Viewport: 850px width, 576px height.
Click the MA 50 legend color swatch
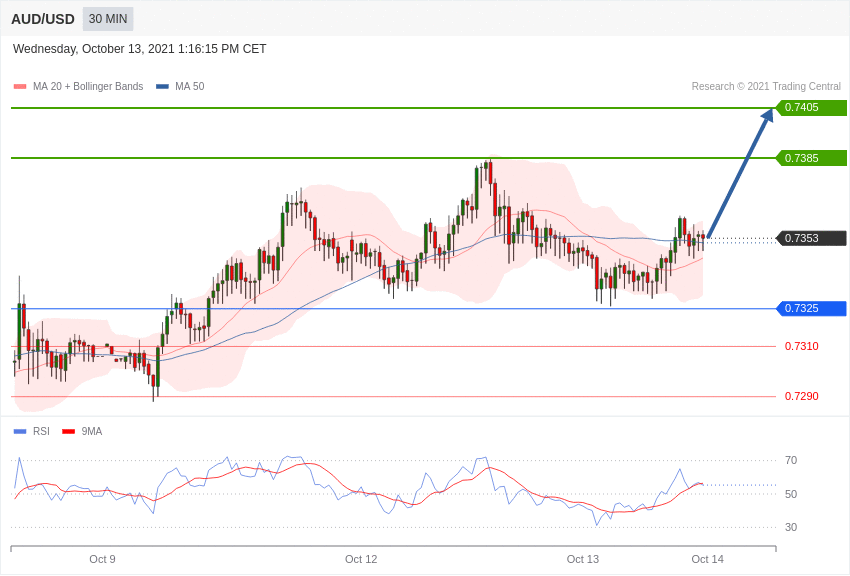click(x=162, y=86)
